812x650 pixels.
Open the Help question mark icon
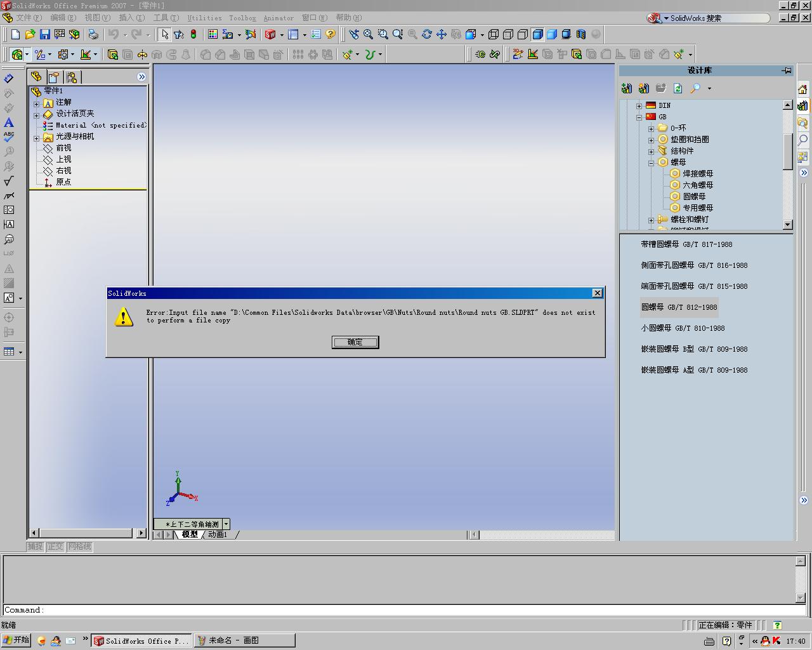tap(330, 34)
